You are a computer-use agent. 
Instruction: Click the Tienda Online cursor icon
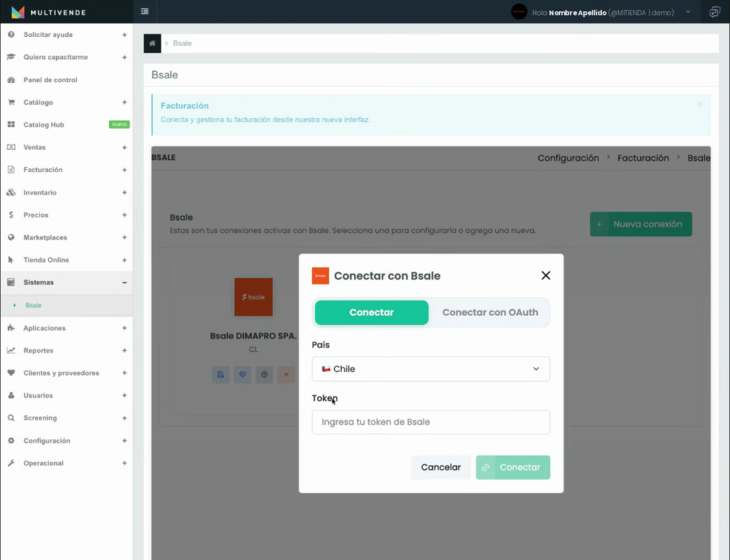point(11,259)
